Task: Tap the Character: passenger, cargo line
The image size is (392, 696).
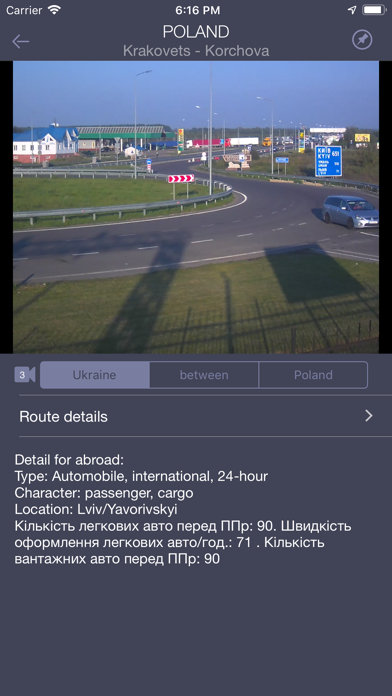Action: [104, 493]
